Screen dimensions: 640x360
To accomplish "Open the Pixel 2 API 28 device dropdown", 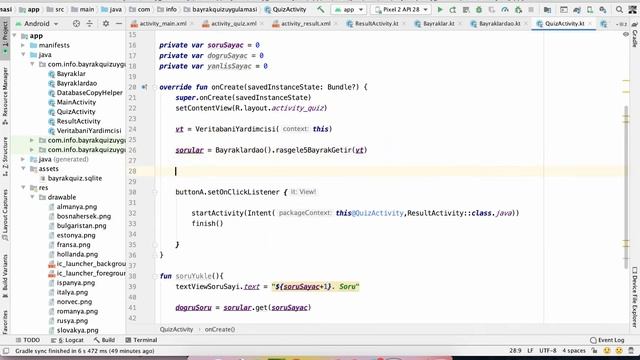I will (x=402, y=9).
